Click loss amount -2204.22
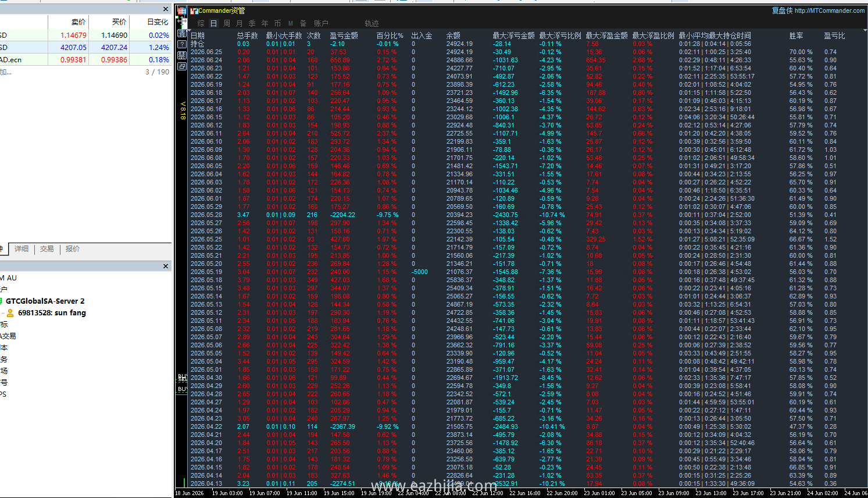Image resolution: width=868 pixels, height=498 pixels. click(x=342, y=215)
